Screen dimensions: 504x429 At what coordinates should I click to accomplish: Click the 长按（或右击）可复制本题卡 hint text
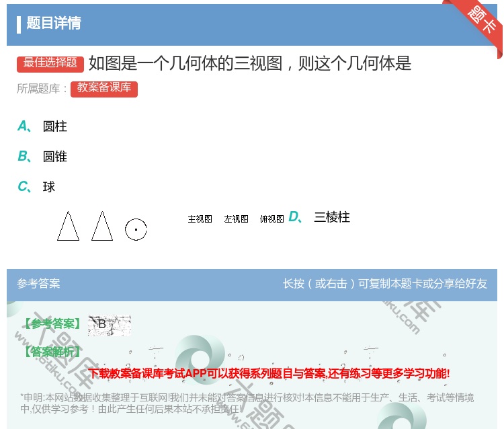pos(385,284)
